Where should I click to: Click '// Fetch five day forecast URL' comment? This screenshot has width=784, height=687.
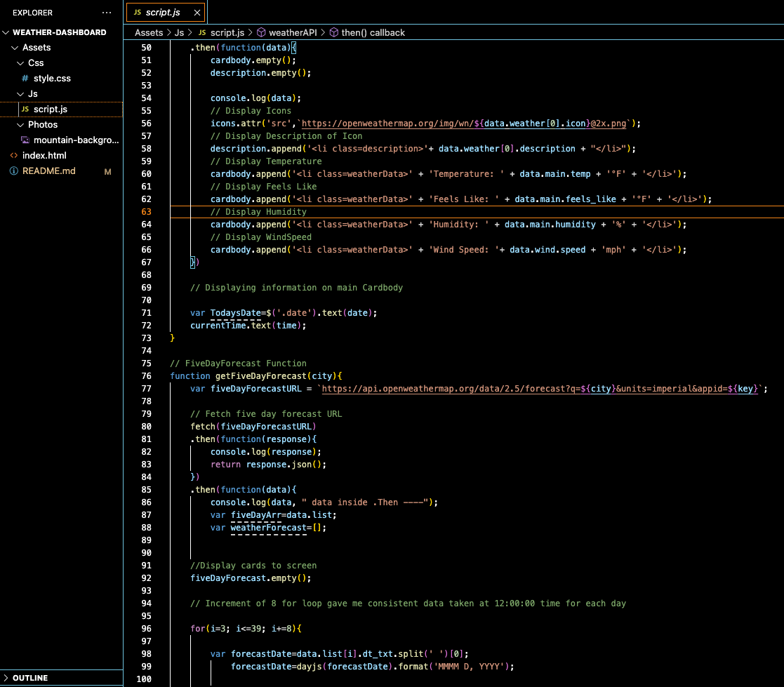click(x=266, y=414)
